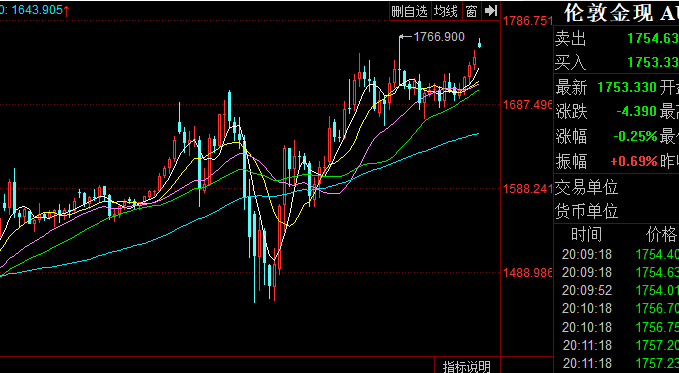Click the 买入 buy price row

pos(617,63)
